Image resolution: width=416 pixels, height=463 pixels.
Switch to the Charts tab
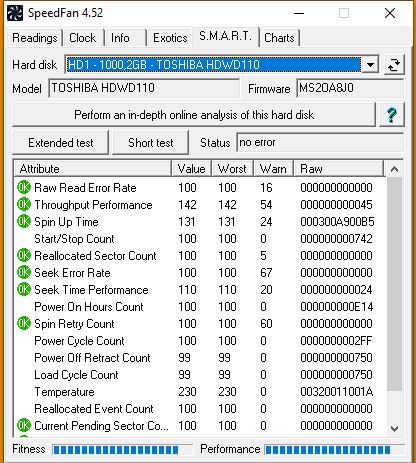[x=279, y=38]
